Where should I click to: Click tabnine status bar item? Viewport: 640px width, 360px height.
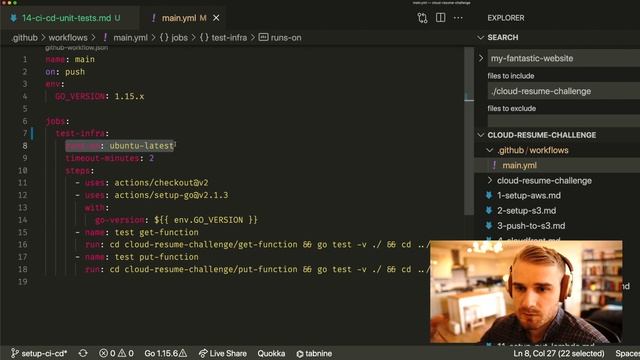tap(314, 353)
